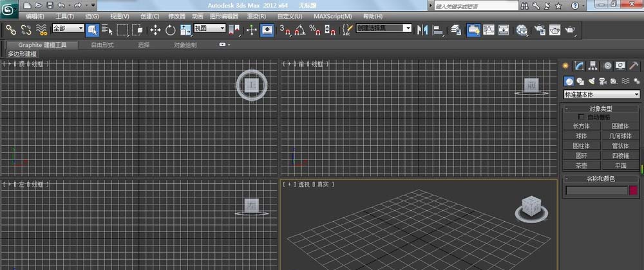Click the Save File floppy disk icon

pos(50,6)
